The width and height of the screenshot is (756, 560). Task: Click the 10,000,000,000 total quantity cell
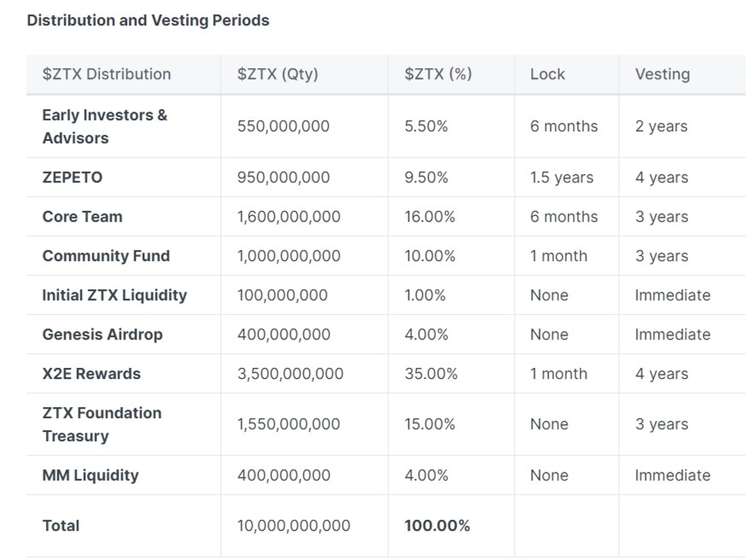294,526
